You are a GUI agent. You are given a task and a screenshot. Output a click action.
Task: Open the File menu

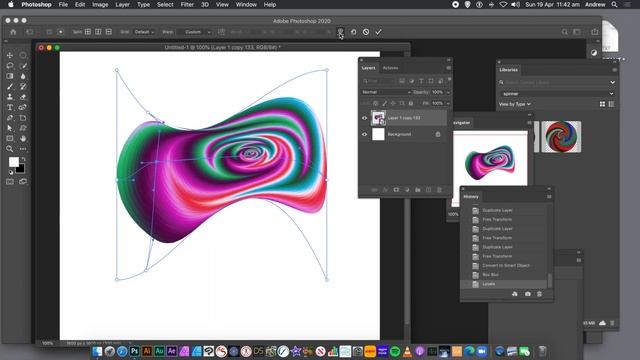click(63, 4)
